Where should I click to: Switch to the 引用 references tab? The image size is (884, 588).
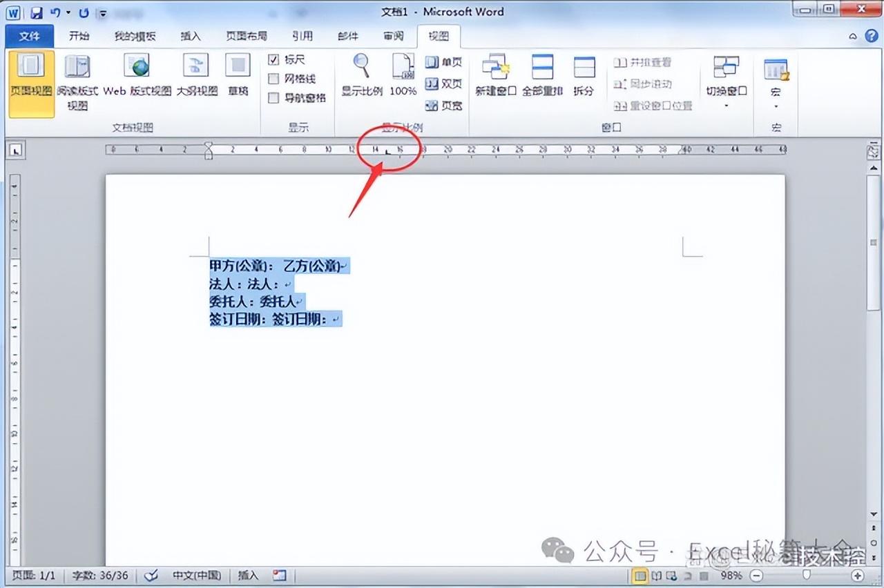coord(302,36)
